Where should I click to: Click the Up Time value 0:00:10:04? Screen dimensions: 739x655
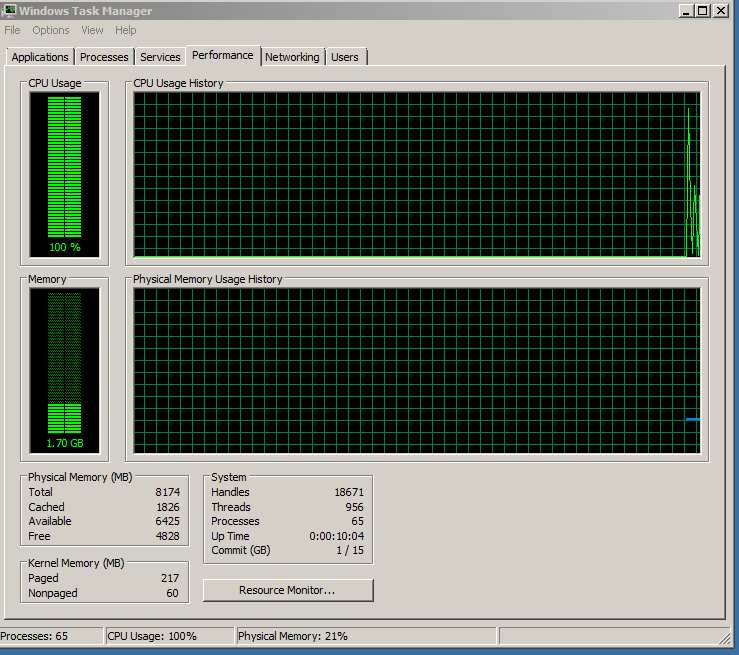tap(337, 536)
